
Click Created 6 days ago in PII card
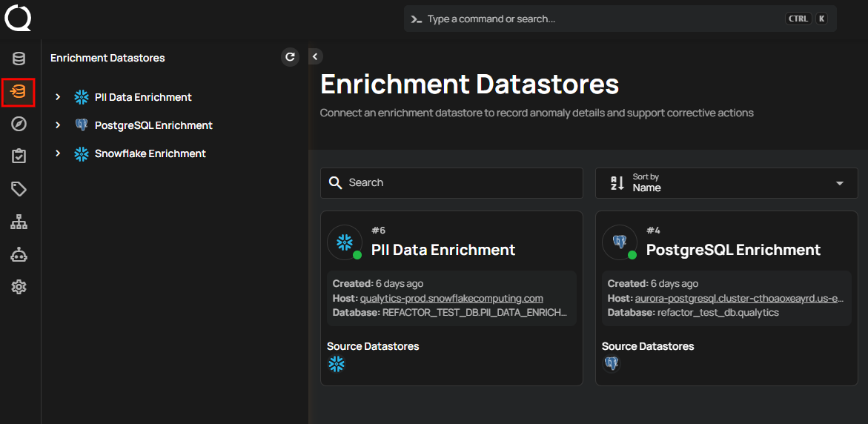[x=377, y=284]
